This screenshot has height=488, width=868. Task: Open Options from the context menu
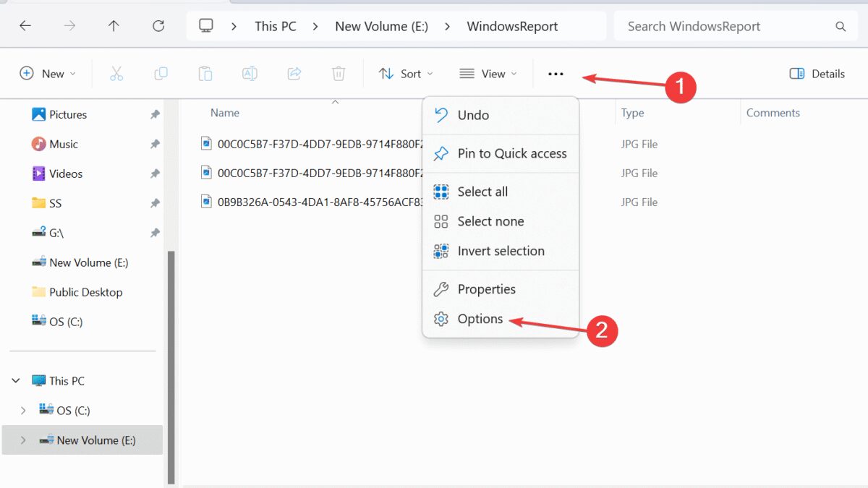coord(480,318)
